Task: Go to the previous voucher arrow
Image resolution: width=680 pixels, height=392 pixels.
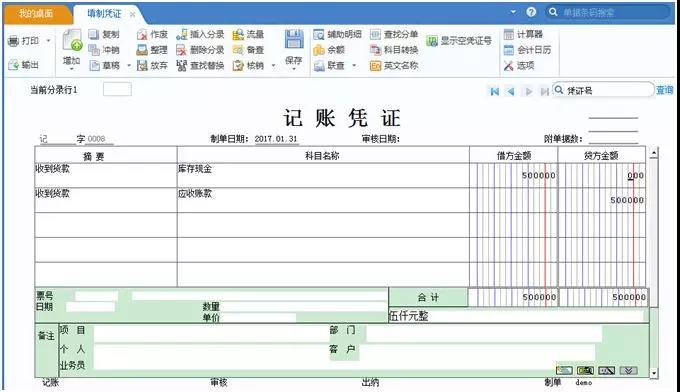Action: [x=511, y=91]
